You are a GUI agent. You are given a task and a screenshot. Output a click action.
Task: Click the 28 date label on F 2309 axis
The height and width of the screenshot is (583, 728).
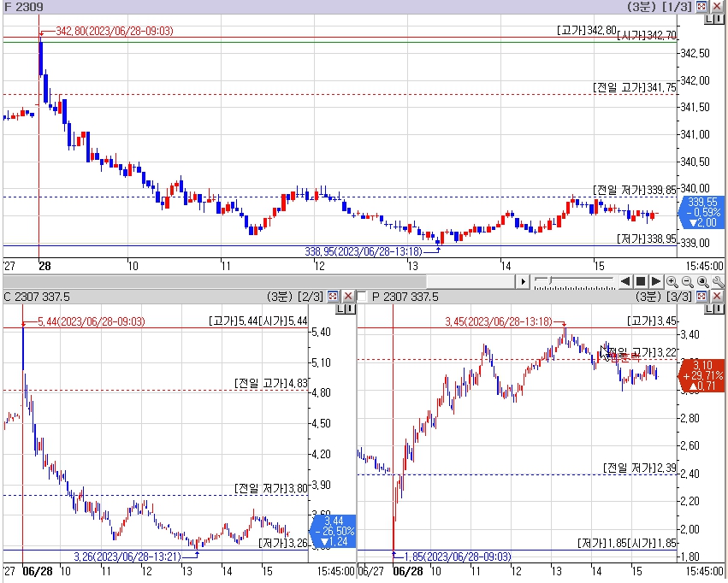click(x=44, y=266)
